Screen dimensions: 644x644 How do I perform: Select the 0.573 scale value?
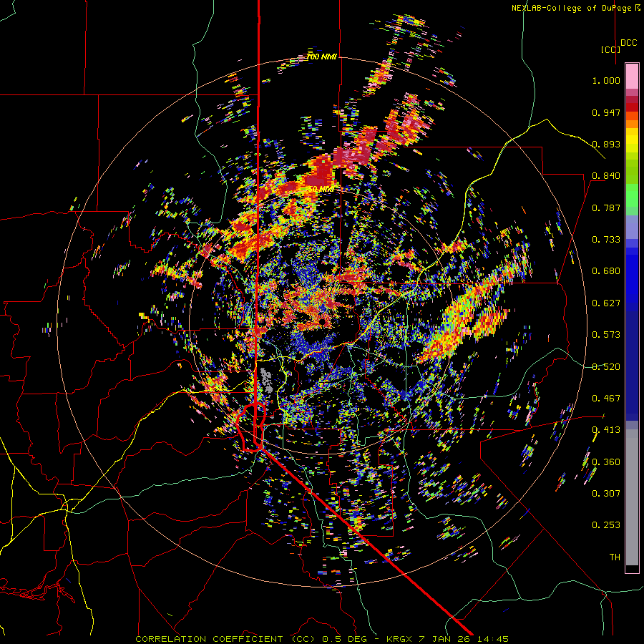[606, 335]
